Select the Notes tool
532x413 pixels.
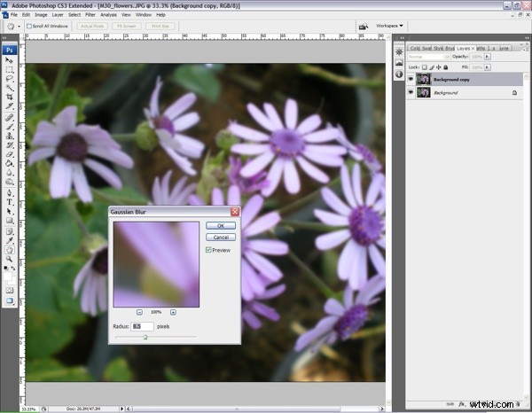(9, 231)
